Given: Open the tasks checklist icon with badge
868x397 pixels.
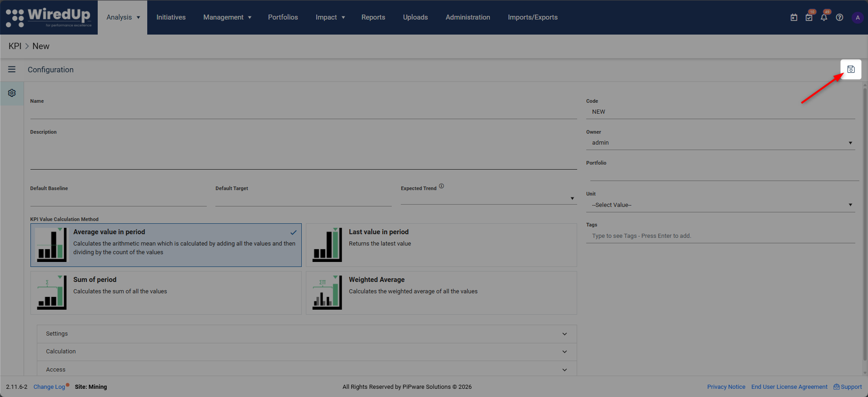Looking at the screenshot, I should [809, 17].
